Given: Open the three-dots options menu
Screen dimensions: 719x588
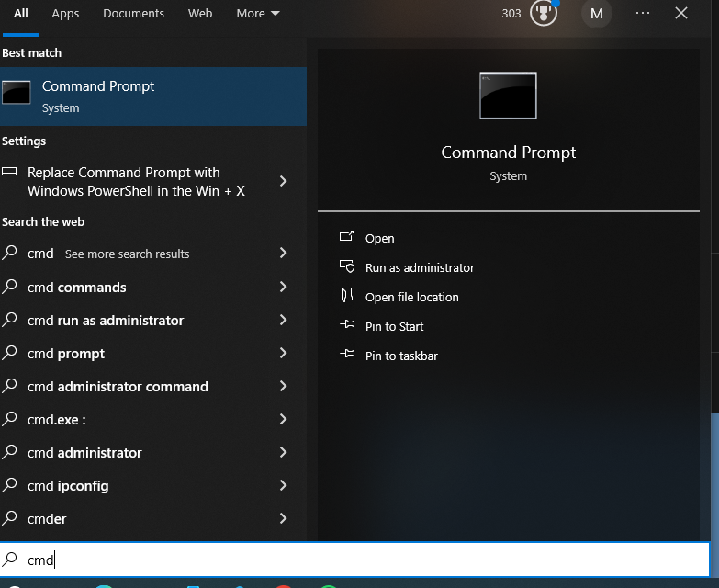Looking at the screenshot, I should [x=643, y=13].
